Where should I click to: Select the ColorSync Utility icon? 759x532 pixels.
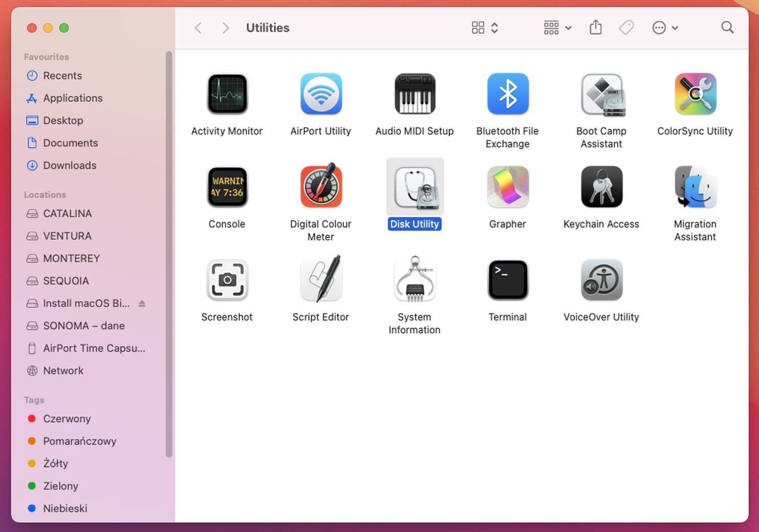[x=695, y=94]
